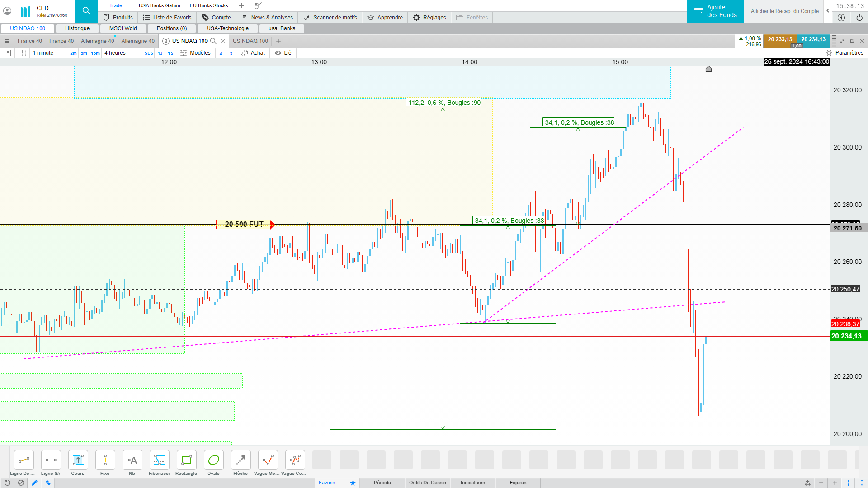
Task: Select the Cours price measurement tool
Action: (78, 460)
